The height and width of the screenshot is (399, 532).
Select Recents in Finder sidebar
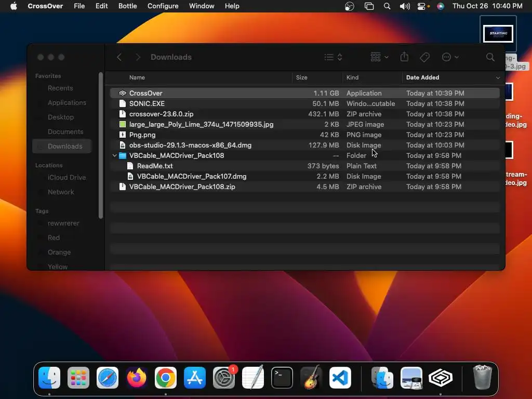tap(60, 88)
